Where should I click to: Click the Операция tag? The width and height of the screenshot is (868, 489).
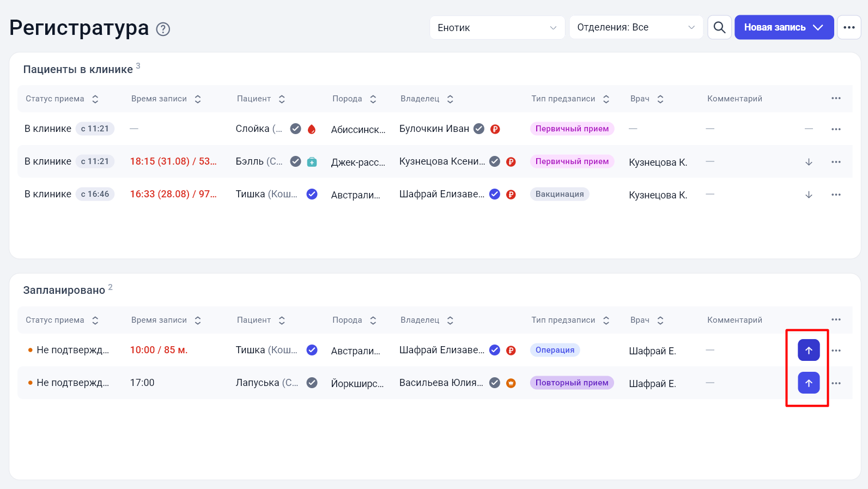point(555,350)
